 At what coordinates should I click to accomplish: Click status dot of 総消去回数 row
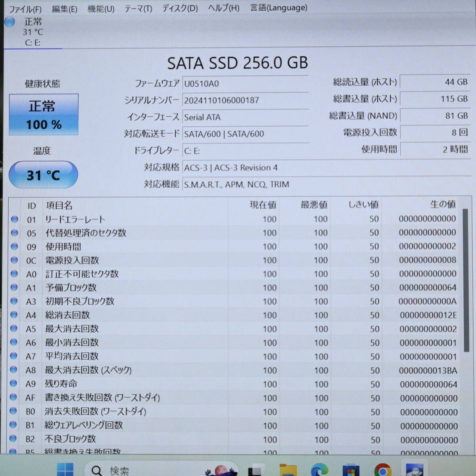coord(14,315)
